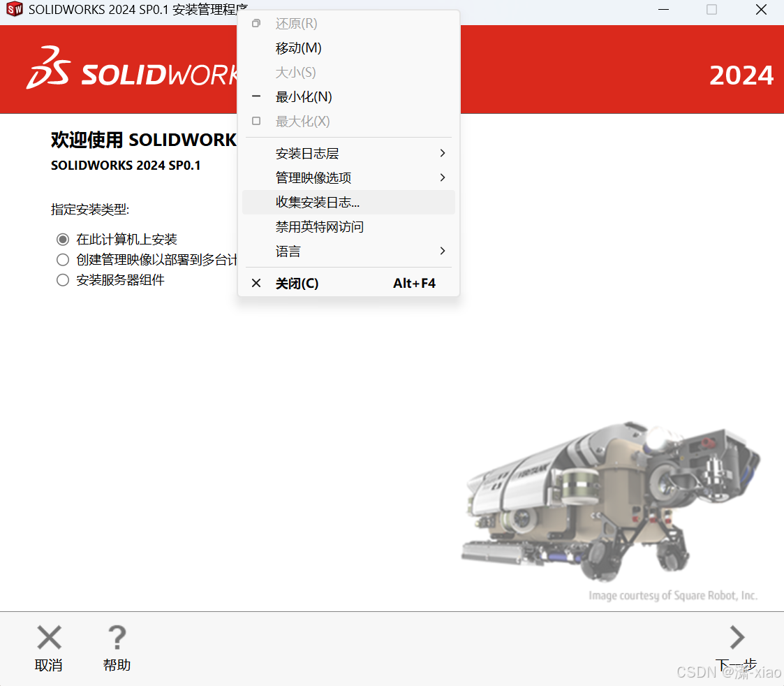Click disabled 最大化(X) menu entry
Image resolution: width=784 pixels, height=686 pixels.
tap(348, 121)
